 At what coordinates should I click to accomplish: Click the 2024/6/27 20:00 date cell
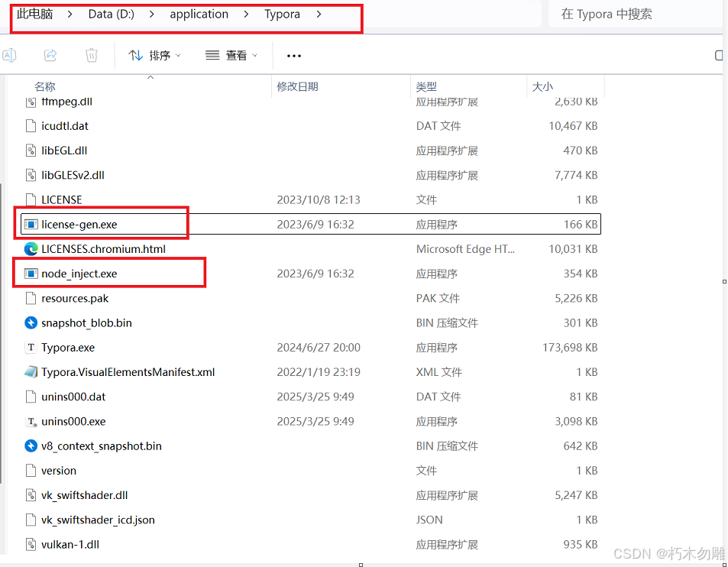pos(319,348)
